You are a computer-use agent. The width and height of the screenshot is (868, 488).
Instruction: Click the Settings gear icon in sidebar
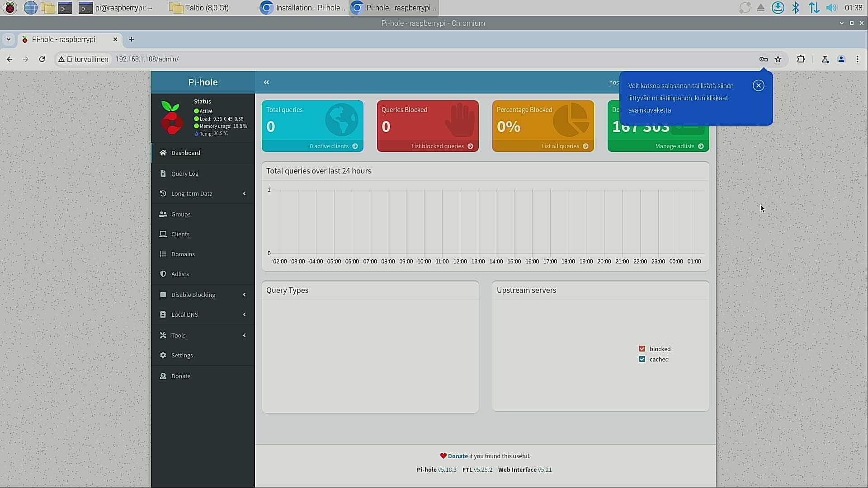(x=163, y=355)
